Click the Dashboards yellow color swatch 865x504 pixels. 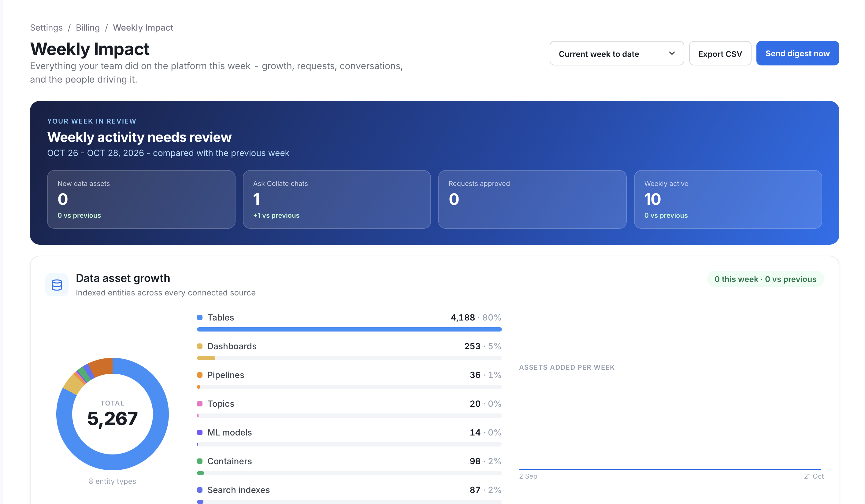point(200,346)
